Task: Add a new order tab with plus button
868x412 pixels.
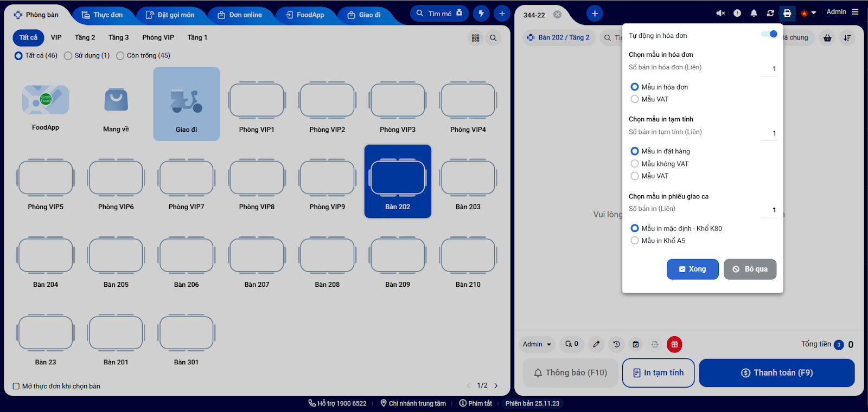Action: pos(595,14)
